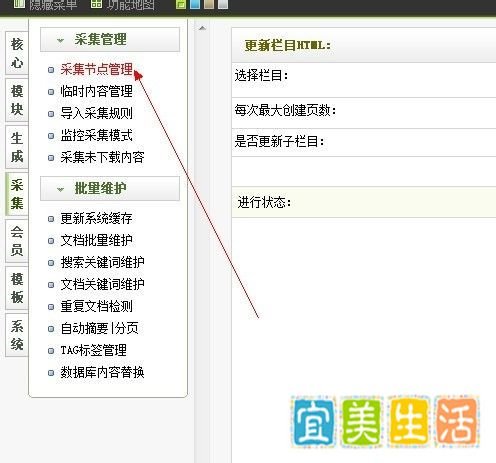The image size is (496, 463).
Task: Click the scroll-up arrow of sidebar scrollbar
Action: point(202,28)
